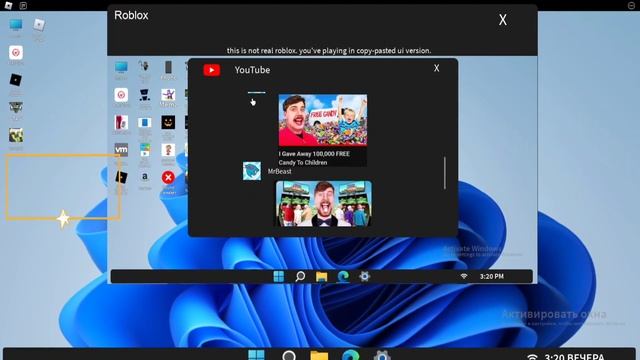Image resolution: width=640 pixels, height=360 pixels.
Task: Open Settings gear on the inner Roblox taskbar
Action: click(364, 276)
